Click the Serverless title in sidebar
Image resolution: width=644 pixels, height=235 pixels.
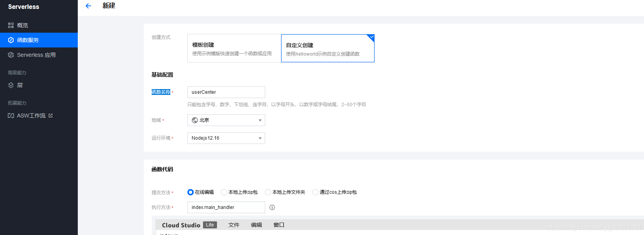24,7
